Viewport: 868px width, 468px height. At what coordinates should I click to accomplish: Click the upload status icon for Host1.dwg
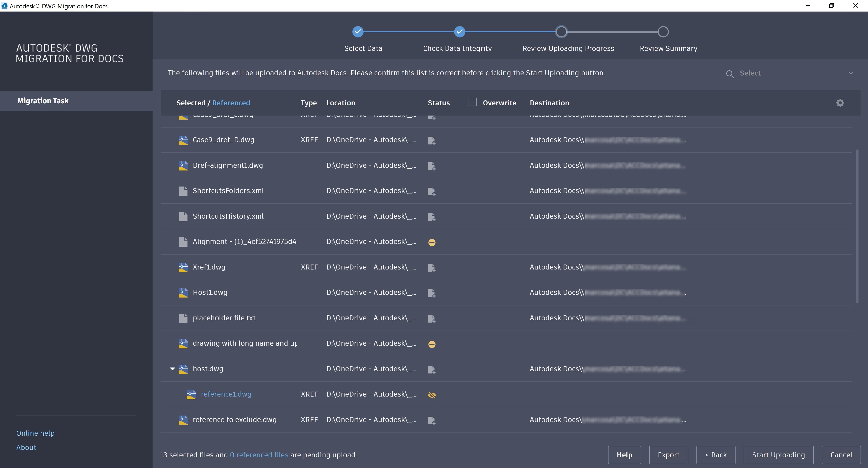(431, 293)
